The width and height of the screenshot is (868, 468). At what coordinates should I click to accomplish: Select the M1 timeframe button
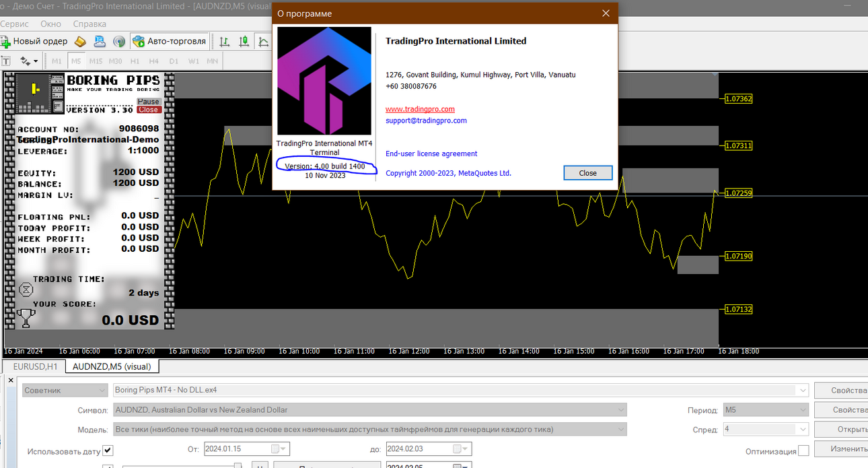click(x=57, y=61)
